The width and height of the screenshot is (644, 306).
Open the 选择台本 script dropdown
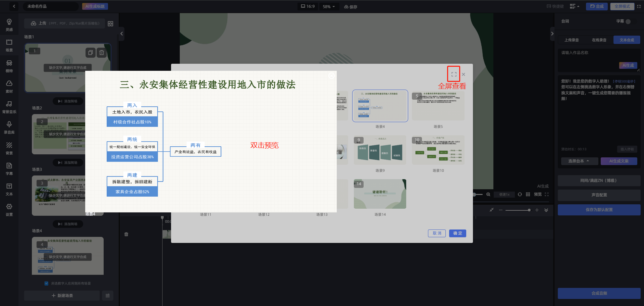[x=580, y=161]
